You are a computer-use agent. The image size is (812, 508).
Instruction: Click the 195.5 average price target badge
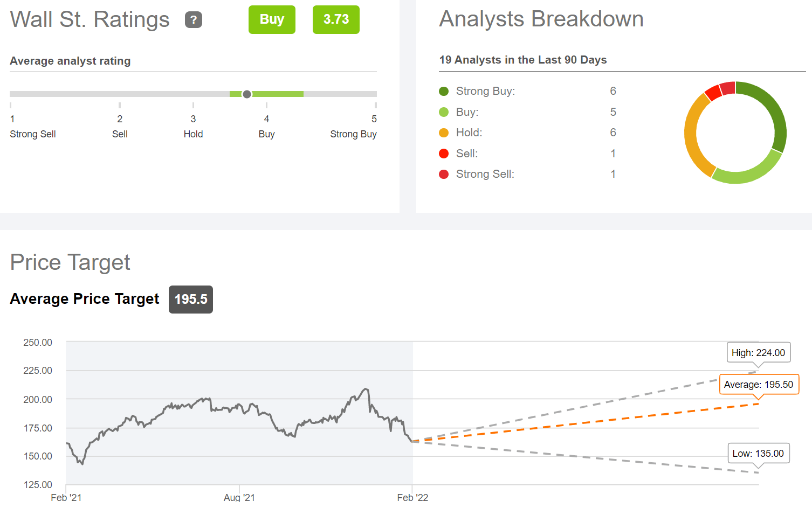[x=191, y=300]
